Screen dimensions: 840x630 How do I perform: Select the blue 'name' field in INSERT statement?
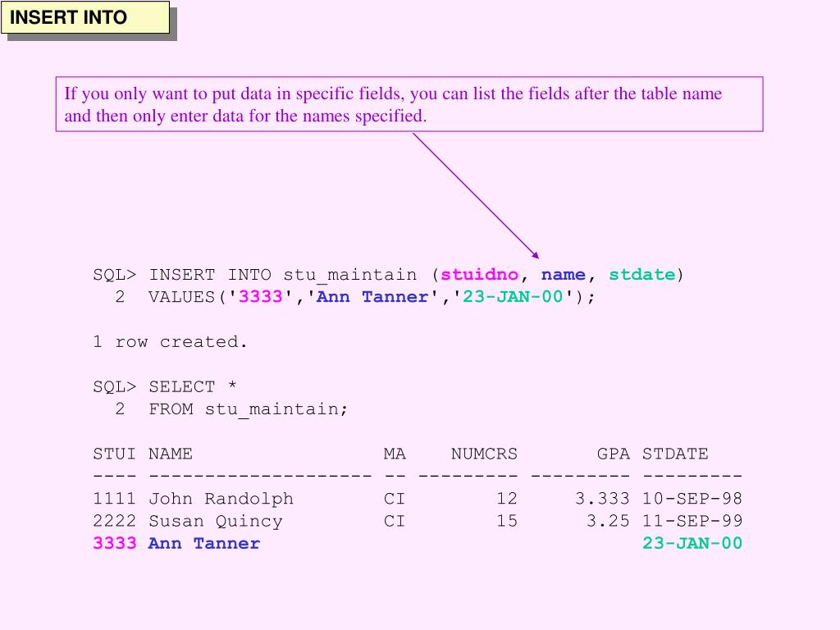point(563,274)
